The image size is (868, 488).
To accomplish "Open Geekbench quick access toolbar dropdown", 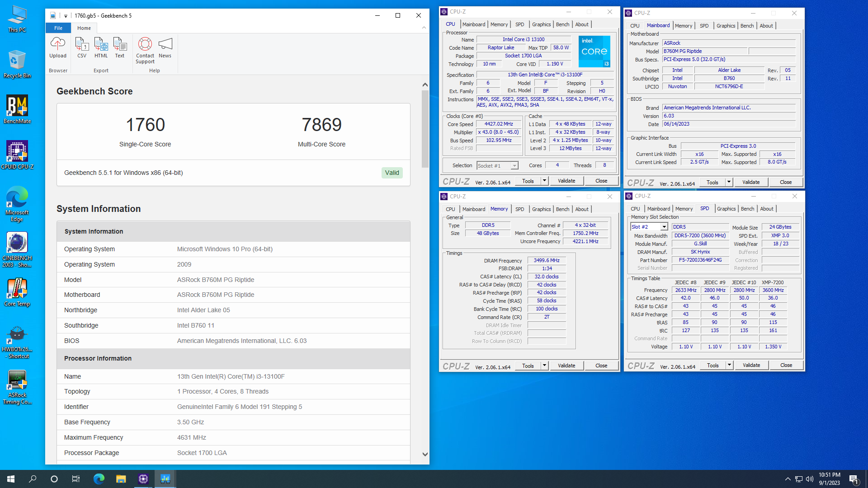I will coord(66,16).
